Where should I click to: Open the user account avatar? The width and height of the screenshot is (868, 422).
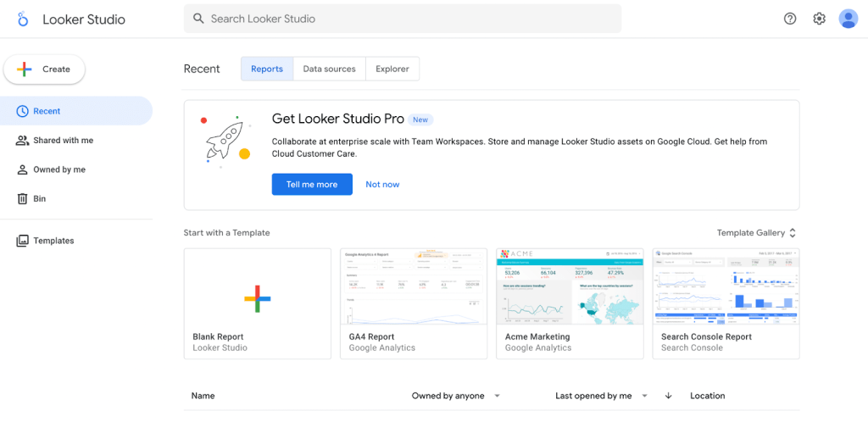click(x=848, y=19)
